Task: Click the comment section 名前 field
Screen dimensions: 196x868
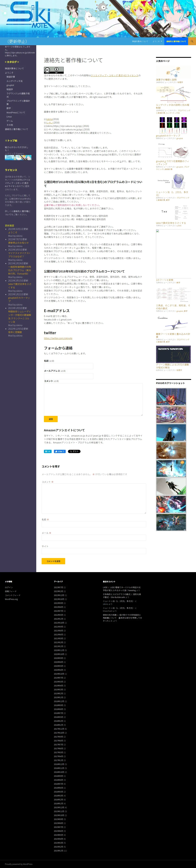Action: (94, 524)
